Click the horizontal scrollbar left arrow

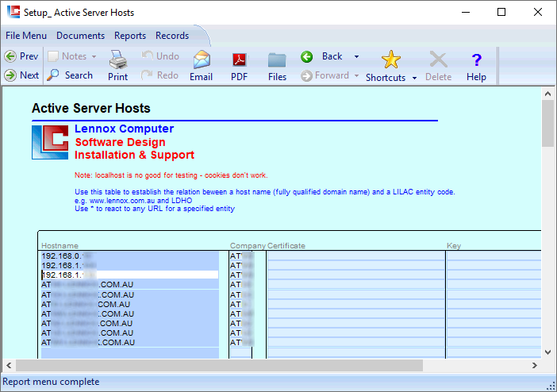(x=9, y=365)
